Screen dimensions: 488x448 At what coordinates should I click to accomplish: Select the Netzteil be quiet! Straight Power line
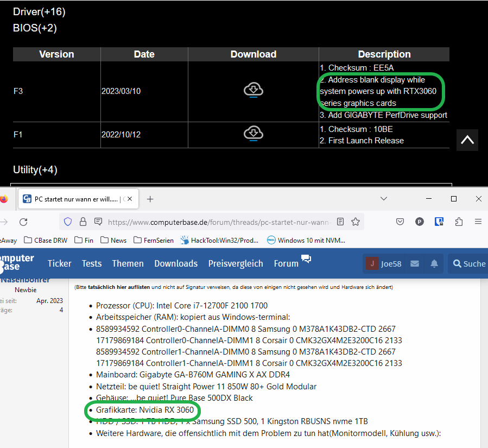(206, 387)
